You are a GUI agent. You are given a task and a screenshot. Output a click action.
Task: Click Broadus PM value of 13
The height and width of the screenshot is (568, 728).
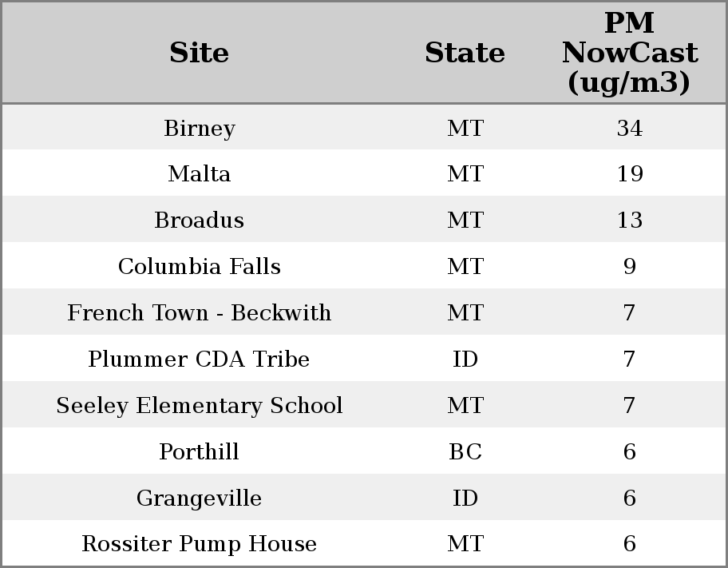[x=629, y=220]
